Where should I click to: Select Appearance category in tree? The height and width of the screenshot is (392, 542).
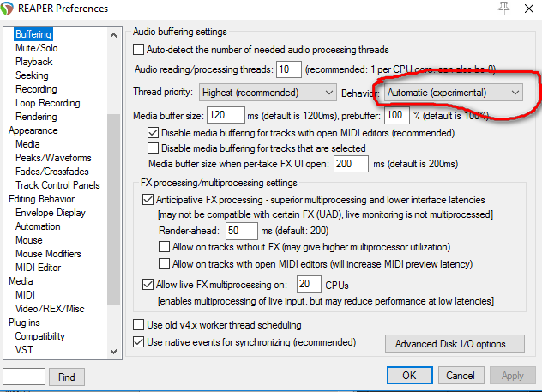pyautogui.click(x=33, y=130)
